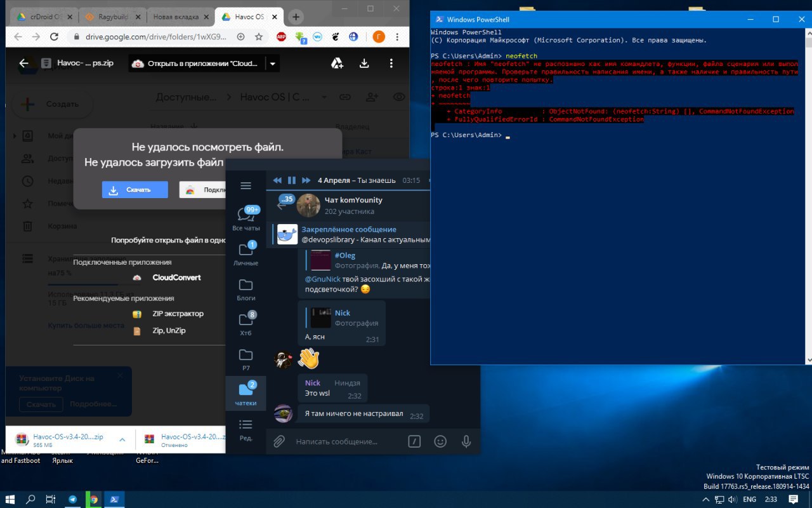
Task: Switch to PowerShell from the taskbar
Action: [115, 499]
